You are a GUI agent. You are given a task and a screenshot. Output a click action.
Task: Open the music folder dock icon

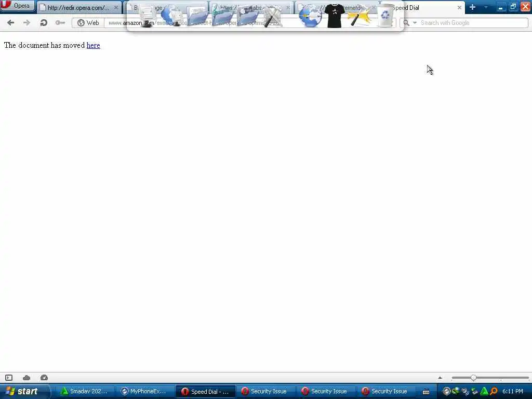[222, 16]
